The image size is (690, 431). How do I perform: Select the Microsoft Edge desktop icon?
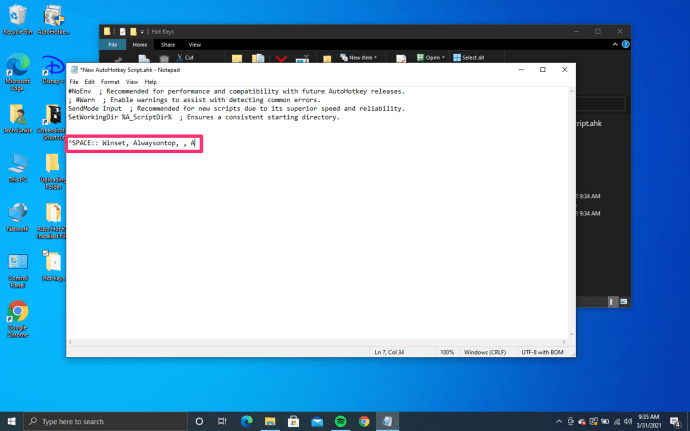(x=18, y=72)
